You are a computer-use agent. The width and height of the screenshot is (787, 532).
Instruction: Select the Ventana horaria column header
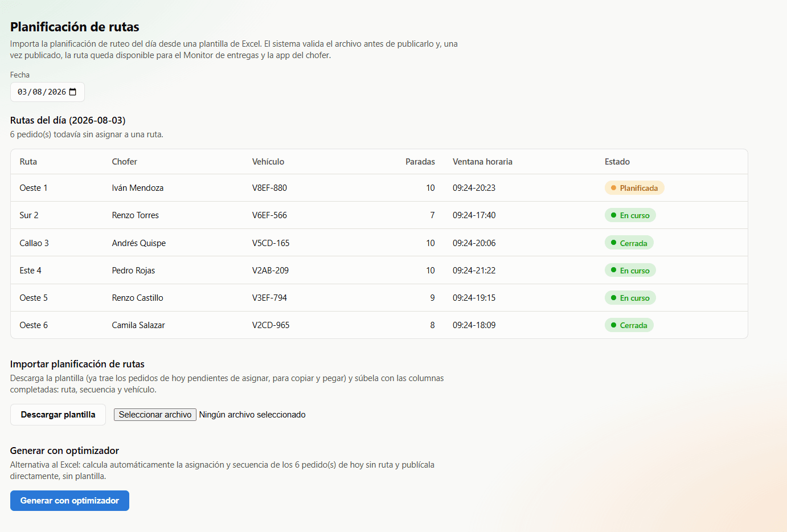[x=482, y=162]
